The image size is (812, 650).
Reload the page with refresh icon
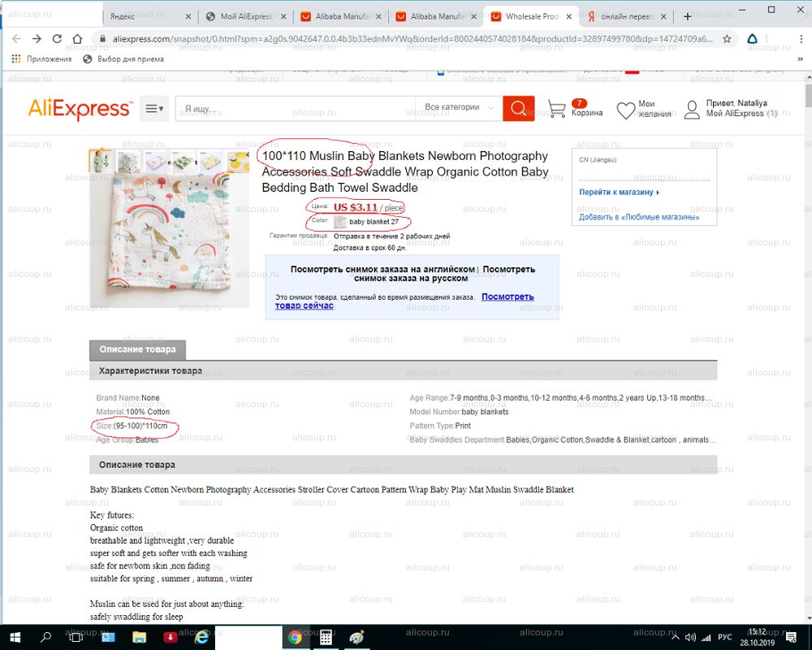tap(57, 39)
